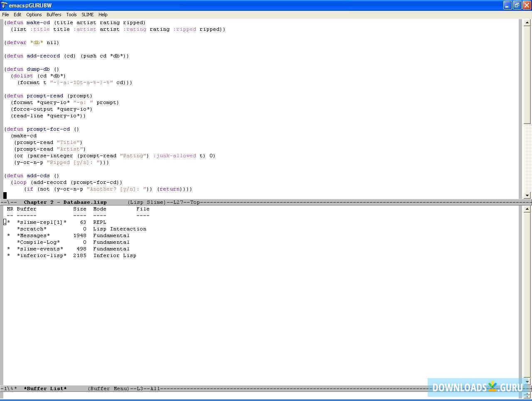
Task: Select the *inferior-lisp* buffer entry
Action: tap(42, 255)
